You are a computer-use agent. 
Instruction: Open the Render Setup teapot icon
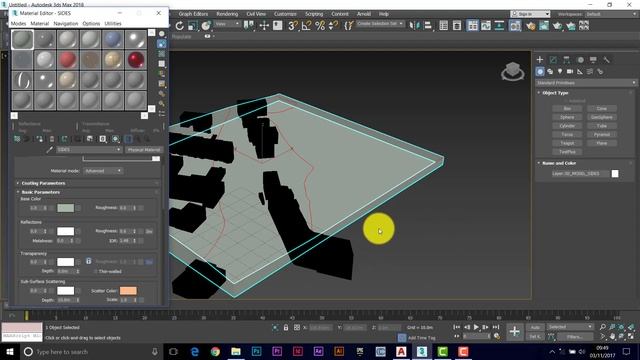tap(530, 26)
